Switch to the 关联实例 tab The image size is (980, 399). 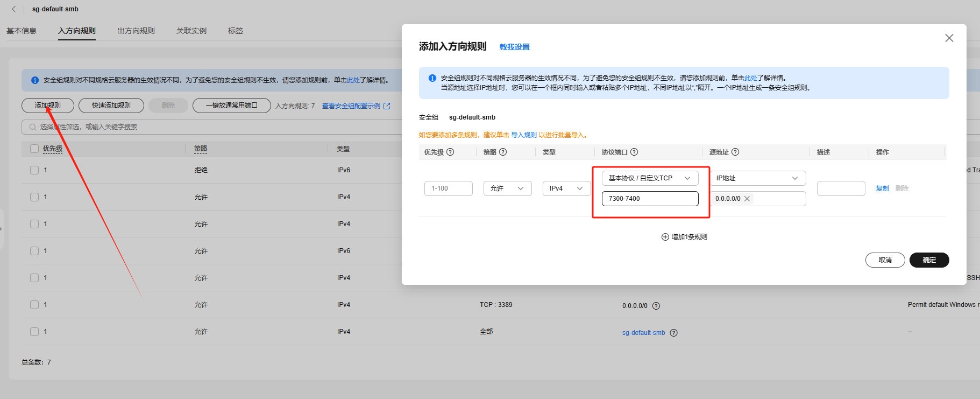point(191,31)
